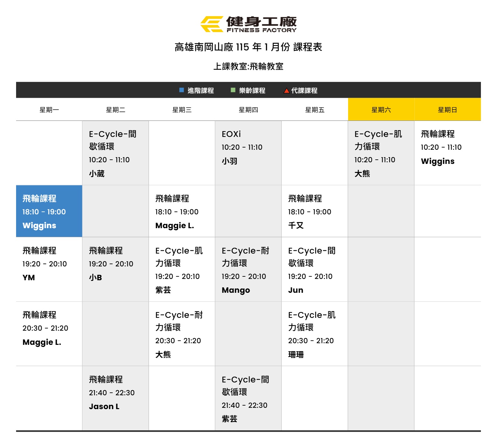Select the 星期日 column header

pyautogui.click(x=447, y=110)
